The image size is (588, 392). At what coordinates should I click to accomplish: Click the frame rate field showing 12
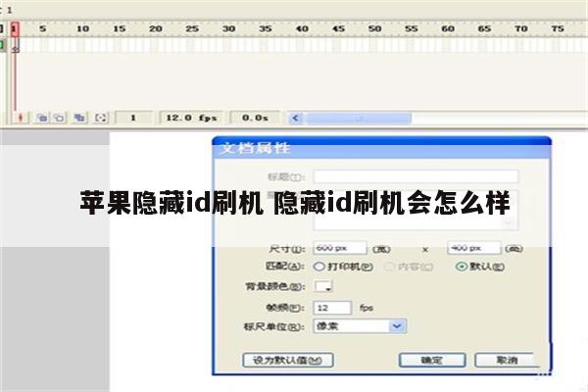(x=332, y=308)
